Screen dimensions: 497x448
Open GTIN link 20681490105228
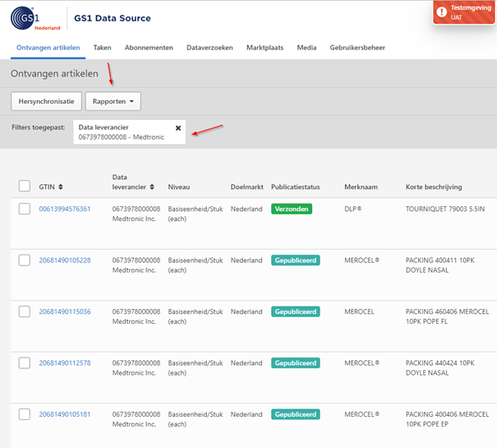(x=65, y=261)
